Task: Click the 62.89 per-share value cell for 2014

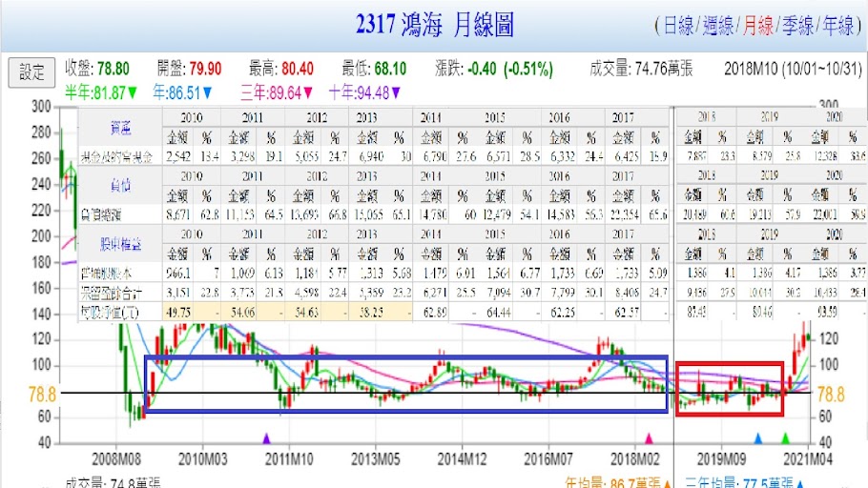Action: coord(435,313)
